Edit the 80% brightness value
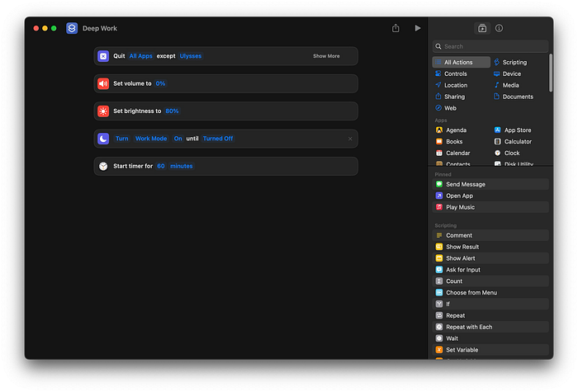This screenshot has width=578, height=392. coord(172,111)
